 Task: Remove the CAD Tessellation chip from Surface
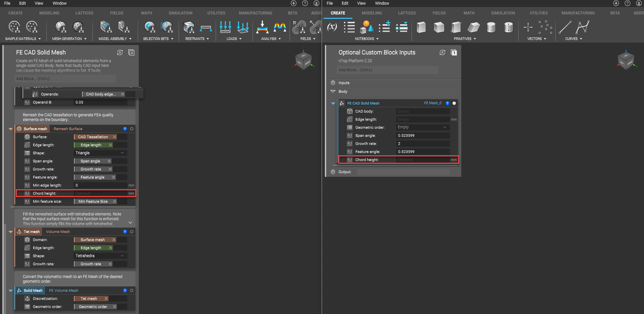115,137
